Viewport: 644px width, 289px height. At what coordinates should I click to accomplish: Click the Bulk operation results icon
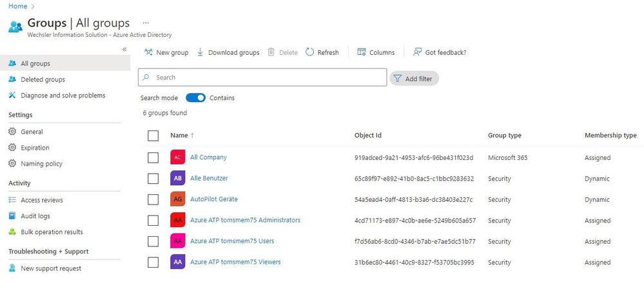[x=12, y=232]
